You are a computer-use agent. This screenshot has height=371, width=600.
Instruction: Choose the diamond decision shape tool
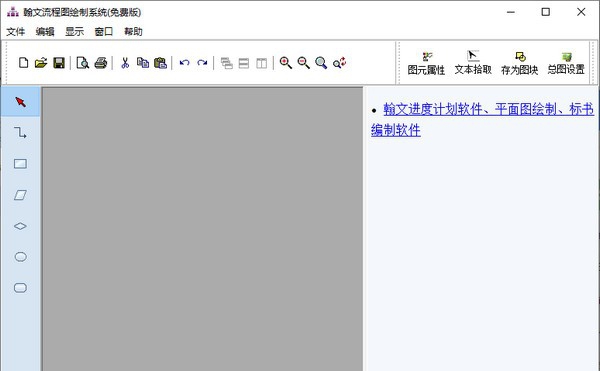pos(20,226)
